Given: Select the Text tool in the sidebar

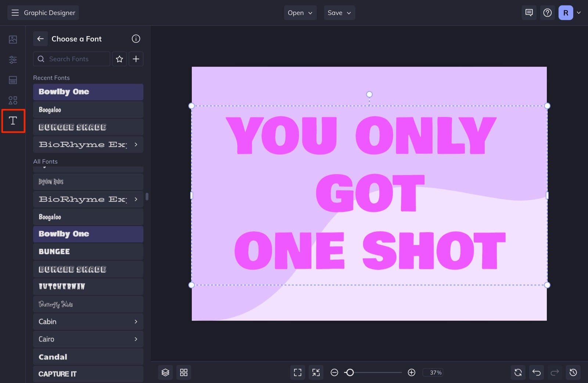Looking at the screenshot, I should [x=13, y=121].
